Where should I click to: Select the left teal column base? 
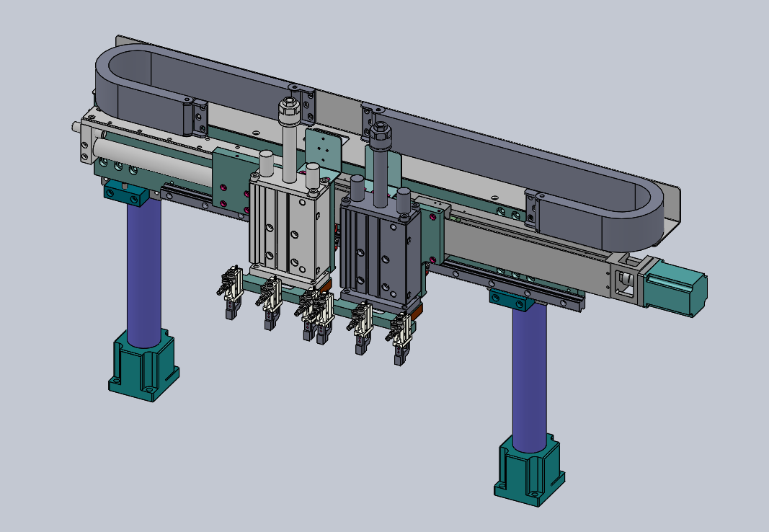143,365
